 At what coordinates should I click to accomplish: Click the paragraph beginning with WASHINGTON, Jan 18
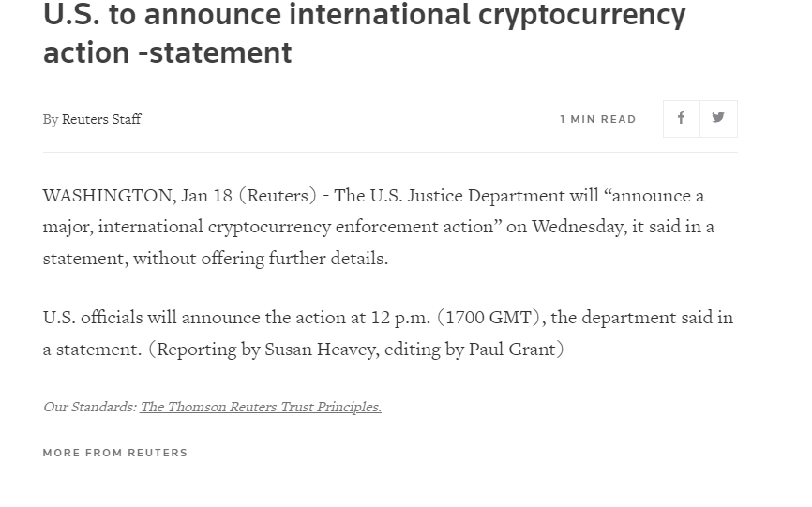click(x=379, y=227)
